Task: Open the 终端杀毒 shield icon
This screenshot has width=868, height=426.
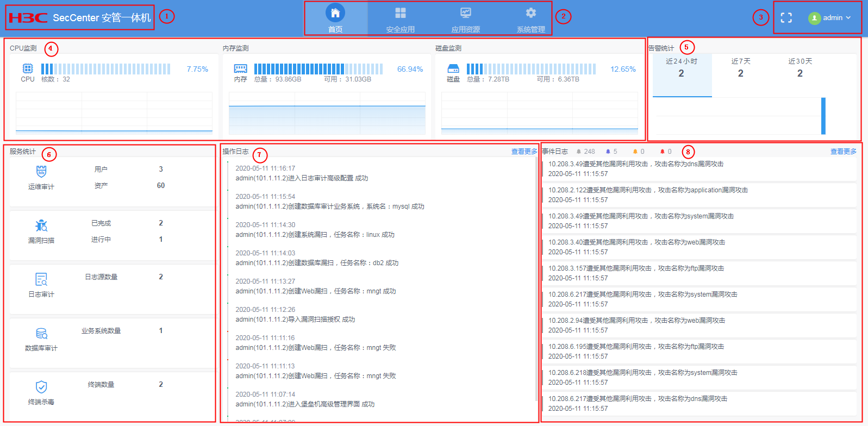Action: coord(41,387)
